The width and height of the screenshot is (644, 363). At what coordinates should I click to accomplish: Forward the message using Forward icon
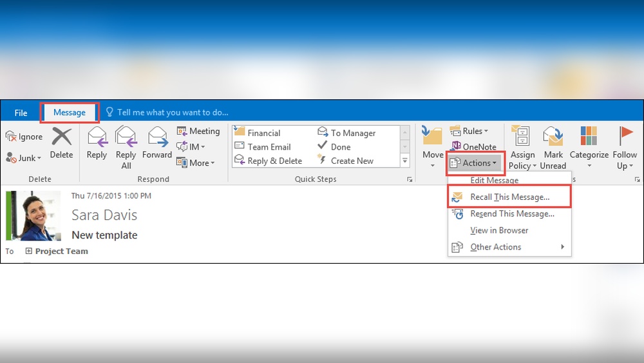[157, 137]
